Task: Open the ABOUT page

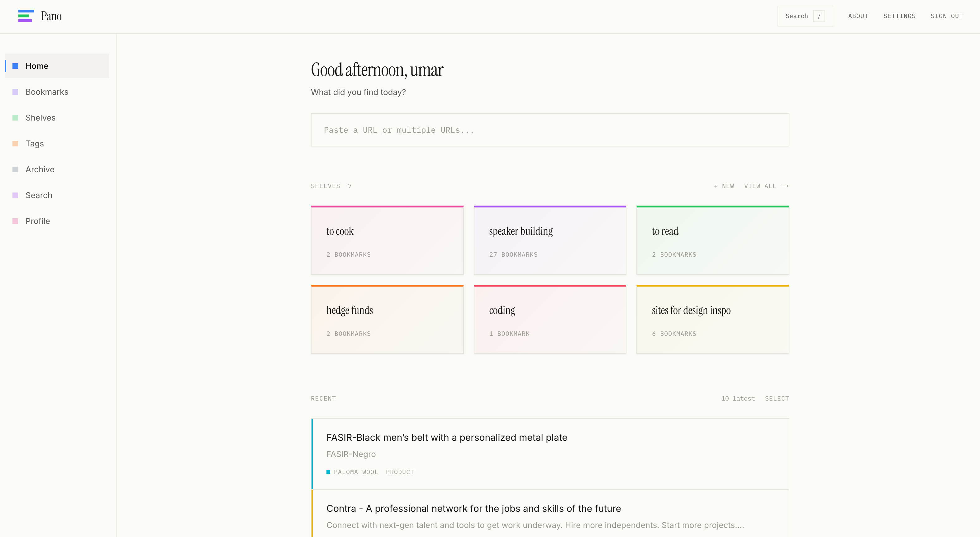Action: click(858, 16)
